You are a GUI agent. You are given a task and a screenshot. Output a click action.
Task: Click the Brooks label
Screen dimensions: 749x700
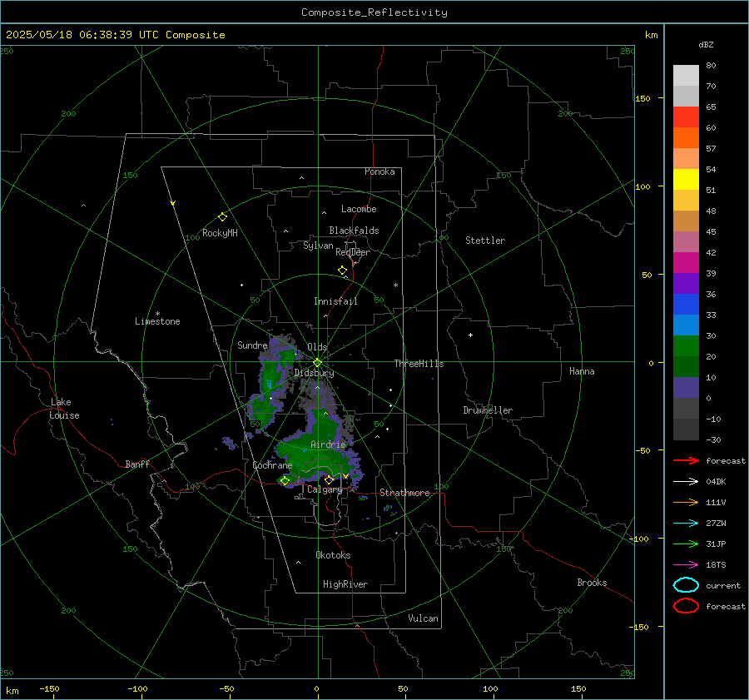coord(592,583)
